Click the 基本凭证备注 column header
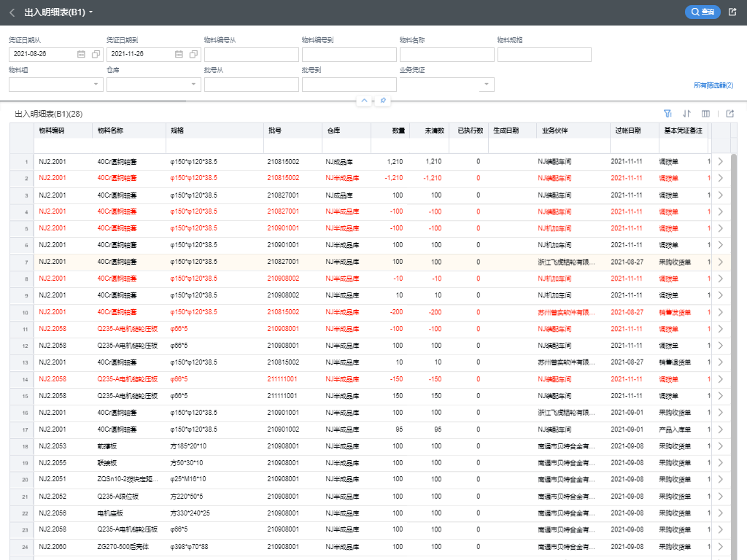 (x=684, y=131)
